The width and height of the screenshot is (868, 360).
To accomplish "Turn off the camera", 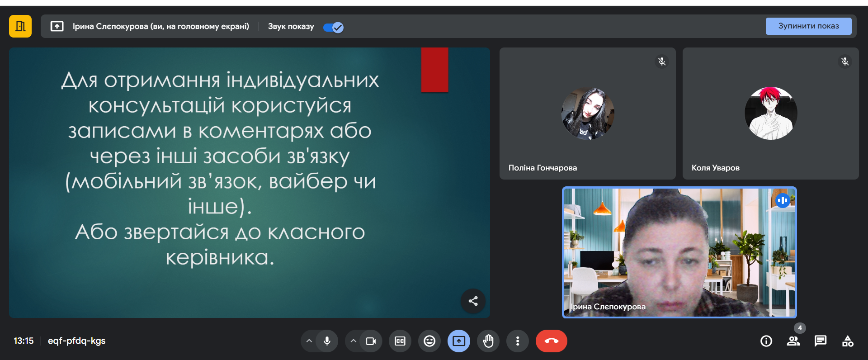I will point(371,341).
